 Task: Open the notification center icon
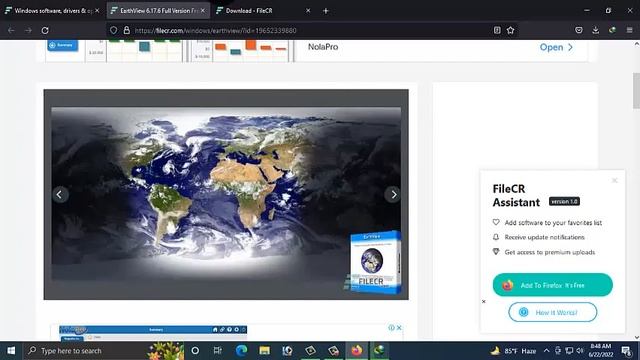pyautogui.click(x=627, y=351)
